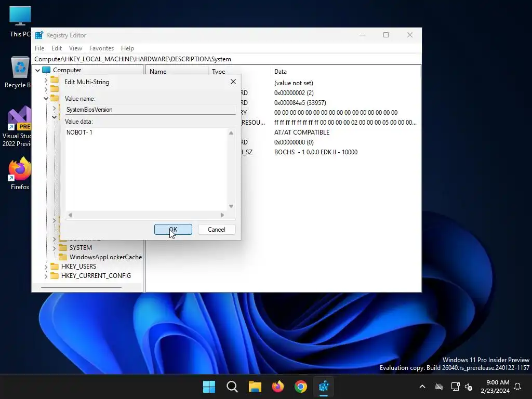
Task: Click the HKEY_USERS folder icon
Action: (x=55, y=266)
